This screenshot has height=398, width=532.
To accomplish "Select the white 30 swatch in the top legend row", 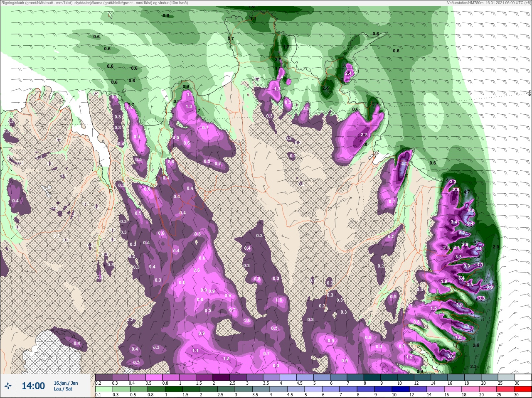I will (523, 377).
